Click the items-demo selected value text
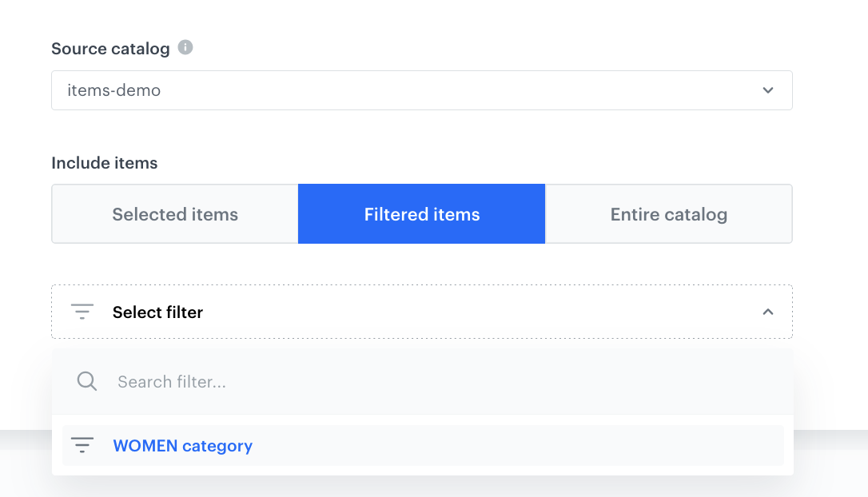This screenshot has width=868, height=497. (113, 90)
